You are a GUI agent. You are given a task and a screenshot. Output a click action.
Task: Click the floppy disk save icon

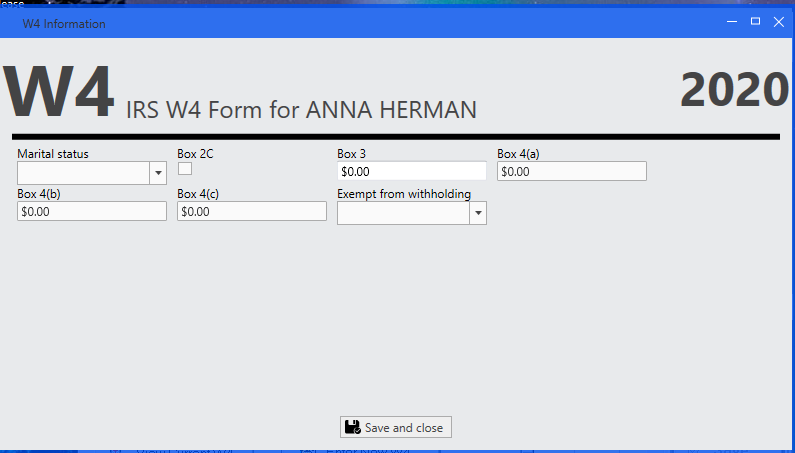pos(353,427)
